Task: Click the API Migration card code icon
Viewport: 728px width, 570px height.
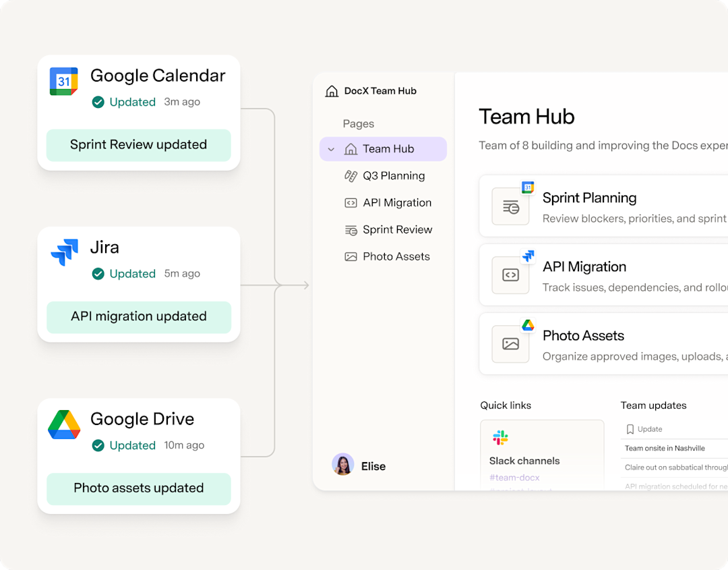Action: click(x=510, y=275)
